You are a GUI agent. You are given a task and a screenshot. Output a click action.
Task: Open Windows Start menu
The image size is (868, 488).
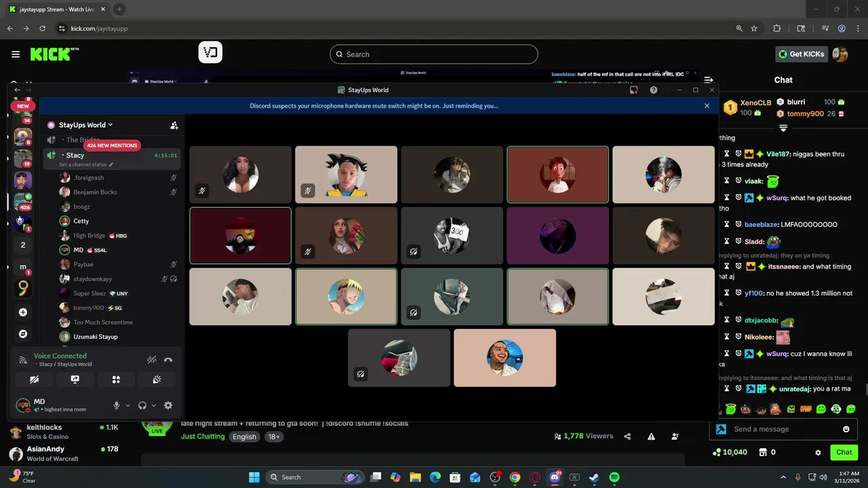point(254,477)
